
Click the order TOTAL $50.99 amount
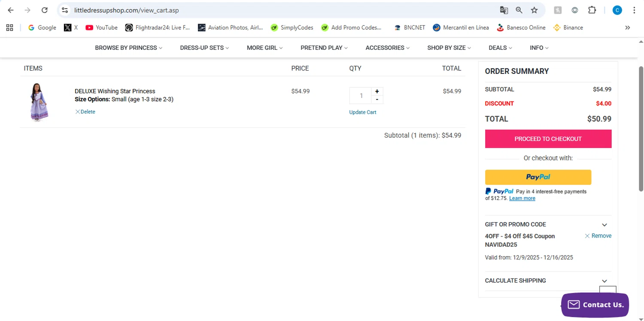click(599, 119)
